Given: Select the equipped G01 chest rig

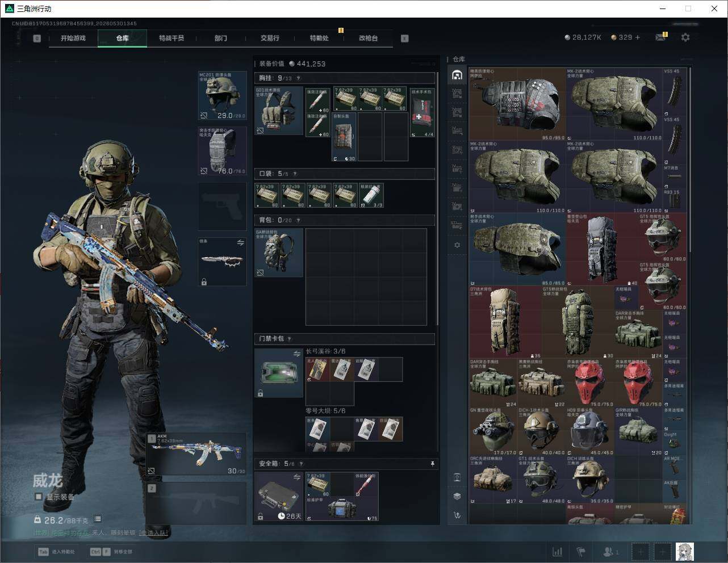Looking at the screenshot, I should 278,111.
